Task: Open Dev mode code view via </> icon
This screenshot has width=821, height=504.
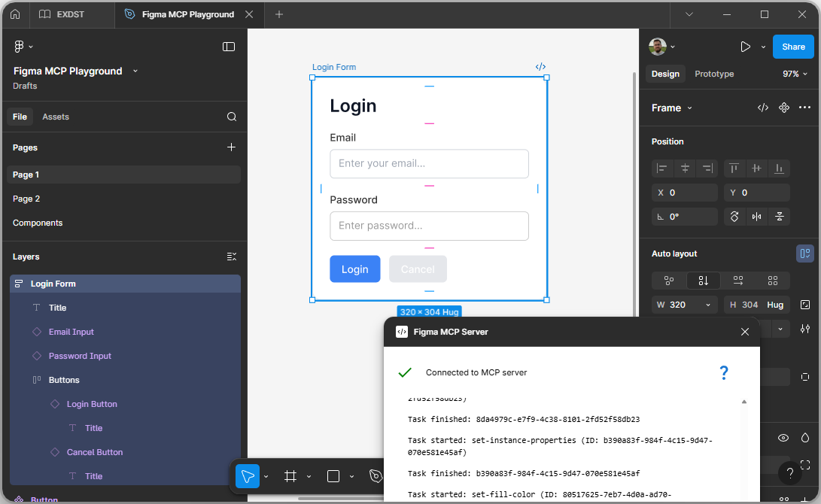Action: (x=763, y=108)
